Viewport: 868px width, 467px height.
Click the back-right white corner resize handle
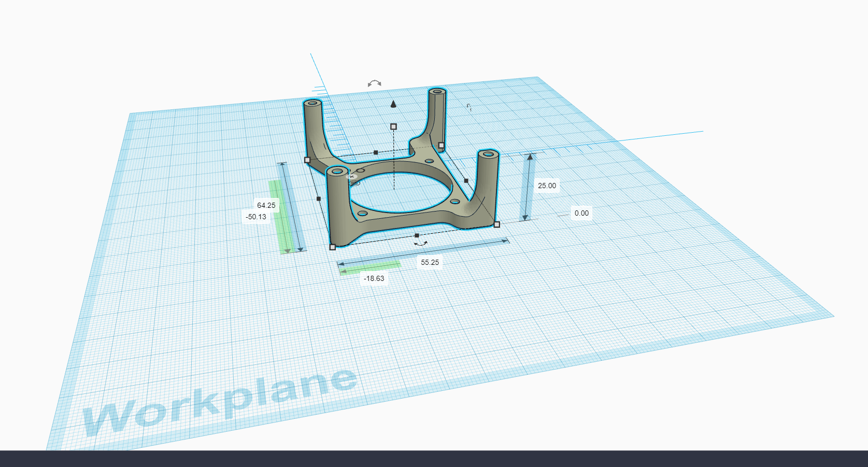(442, 146)
